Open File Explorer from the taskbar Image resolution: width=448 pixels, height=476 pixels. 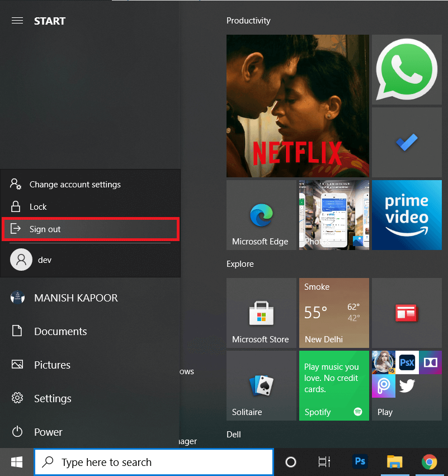click(394, 462)
